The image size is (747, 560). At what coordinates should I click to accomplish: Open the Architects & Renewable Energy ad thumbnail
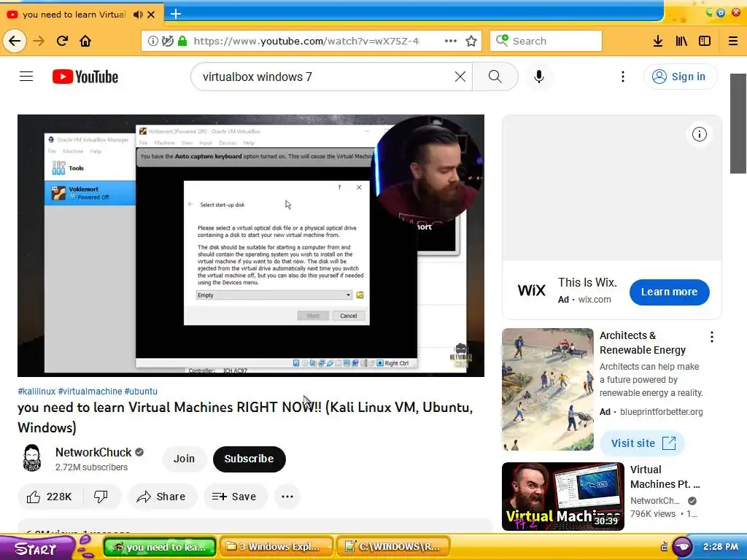[547, 389]
